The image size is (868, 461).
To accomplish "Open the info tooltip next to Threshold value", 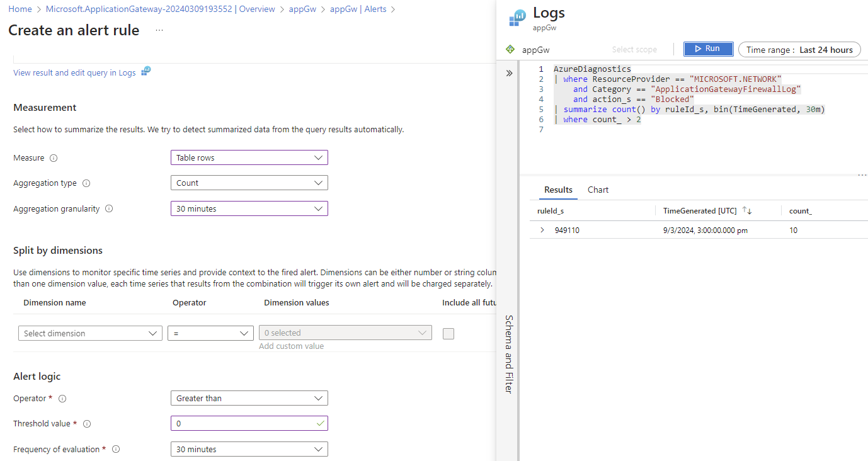I will (88, 424).
